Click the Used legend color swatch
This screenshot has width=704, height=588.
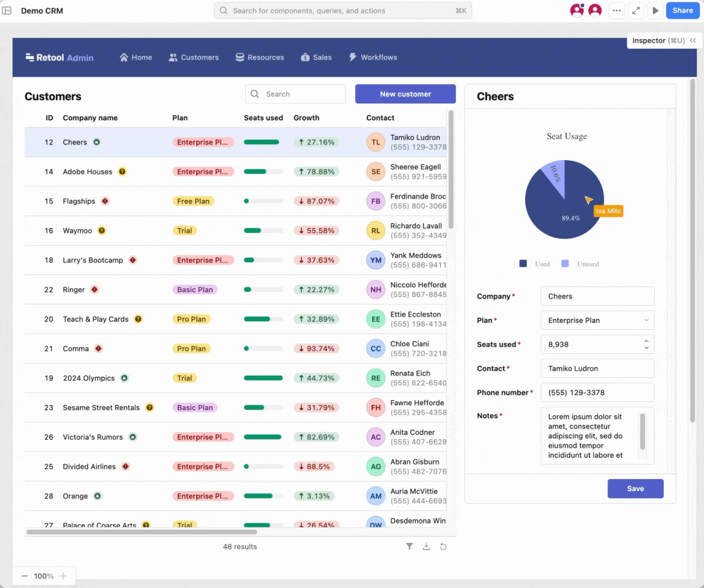point(523,264)
